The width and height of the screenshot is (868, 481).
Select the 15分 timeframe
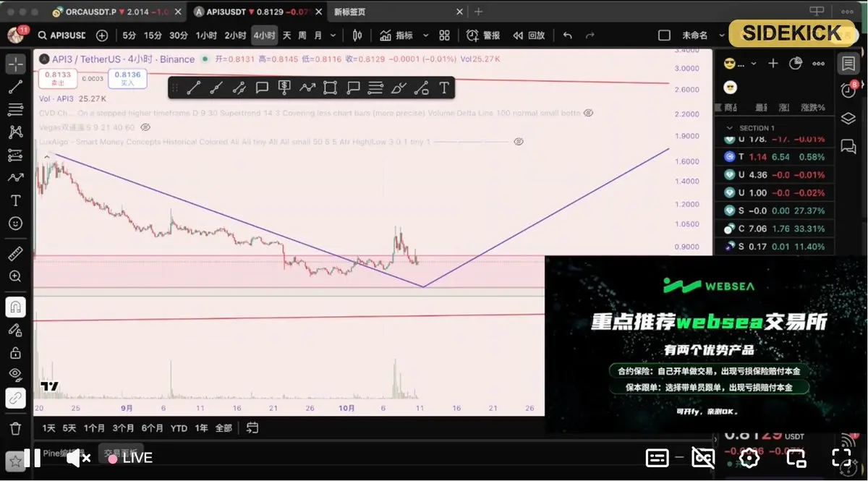[153, 35]
